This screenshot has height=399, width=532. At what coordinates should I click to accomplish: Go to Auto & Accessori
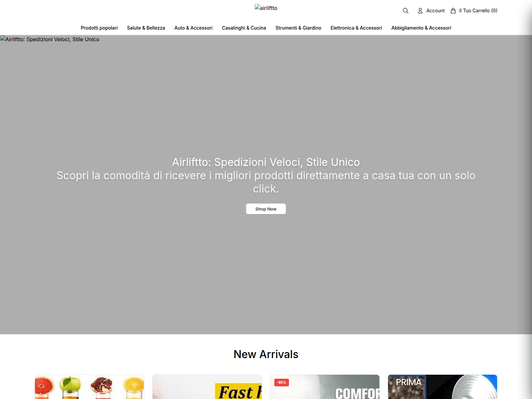[x=194, y=28]
